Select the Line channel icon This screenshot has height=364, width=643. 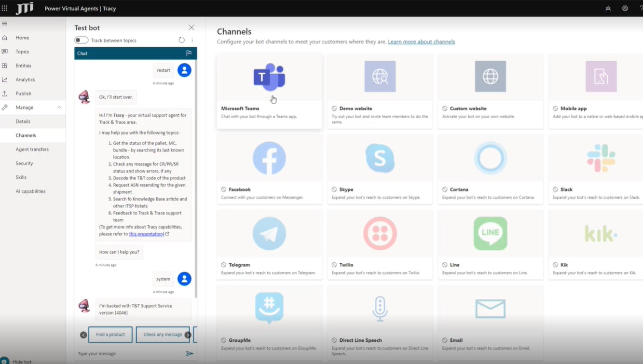(x=491, y=233)
